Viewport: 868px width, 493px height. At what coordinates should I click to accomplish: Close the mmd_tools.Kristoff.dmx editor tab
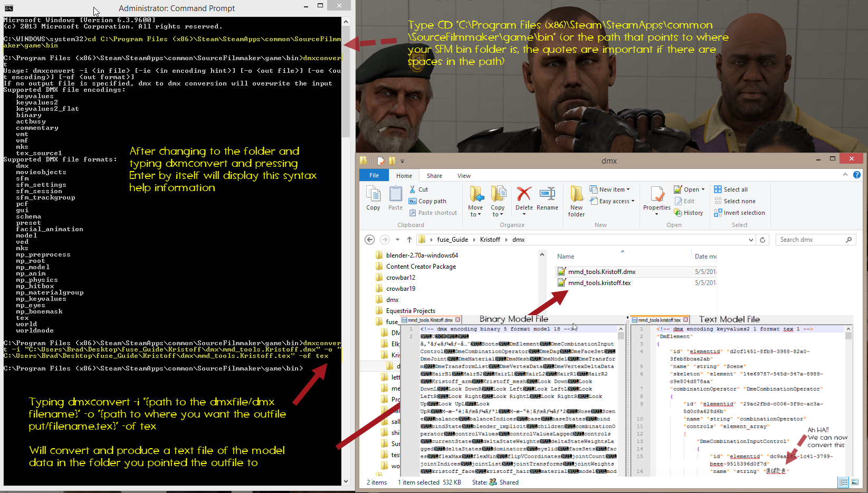click(x=458, y=320)
